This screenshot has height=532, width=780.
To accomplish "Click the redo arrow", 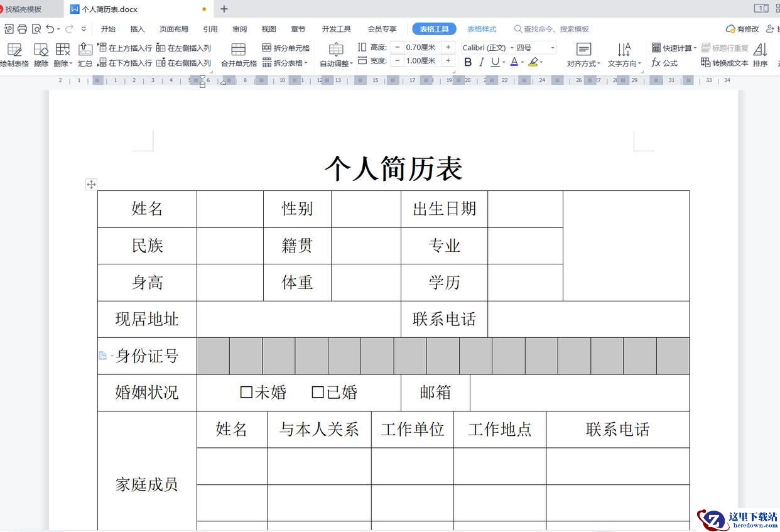I will point(69,29).
